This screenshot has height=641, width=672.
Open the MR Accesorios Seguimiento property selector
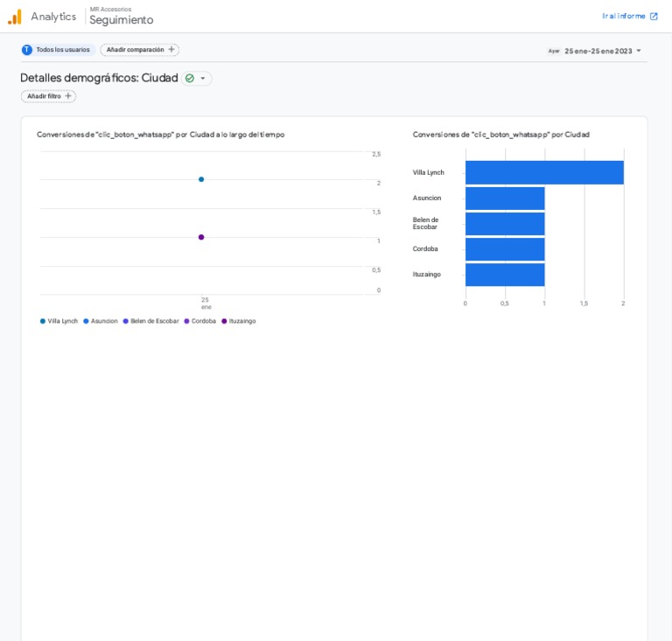[x=121, y=17]
